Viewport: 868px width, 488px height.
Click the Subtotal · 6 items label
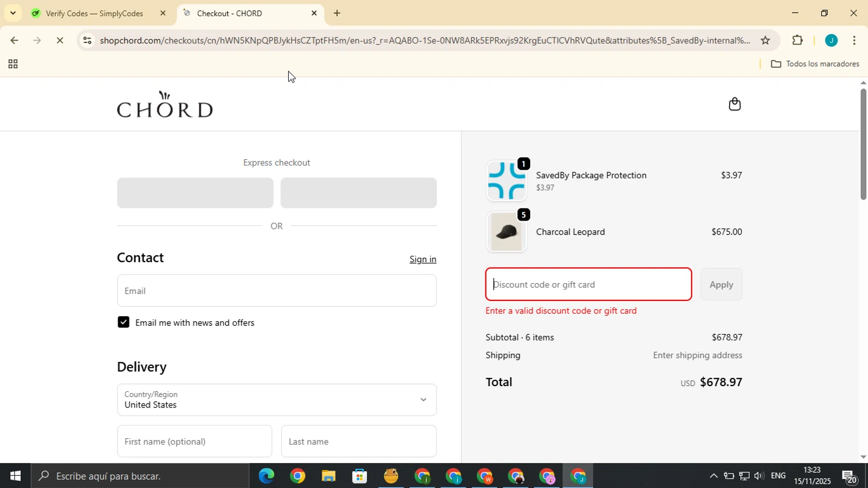tap(520, 337)
